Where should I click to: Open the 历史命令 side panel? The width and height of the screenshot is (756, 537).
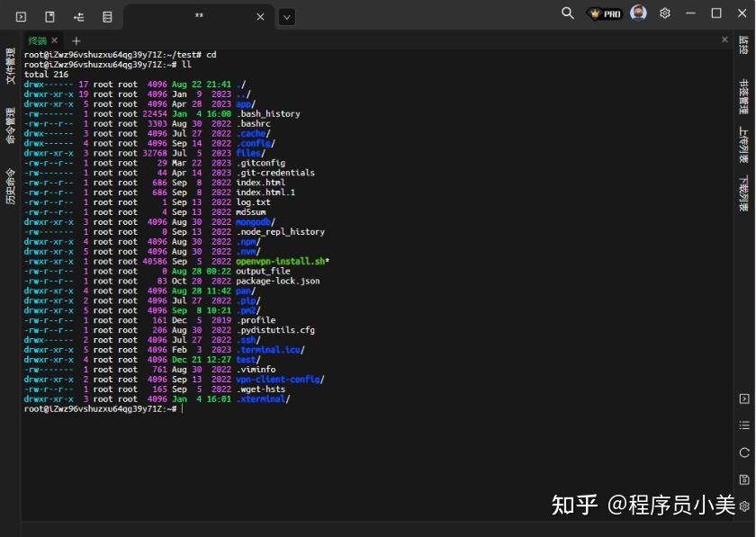click(11, 186)
